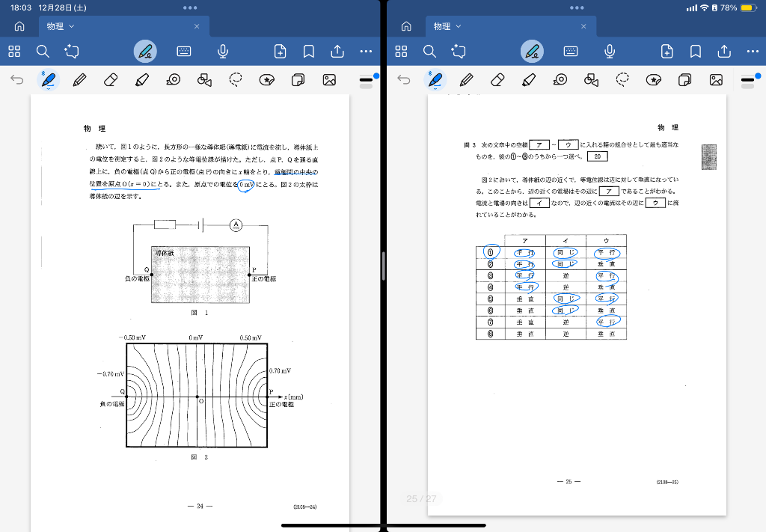This screenshot has height=532, width=766.
Task: Undo the last stroke in the left pane
Action: tap(17, 79)
